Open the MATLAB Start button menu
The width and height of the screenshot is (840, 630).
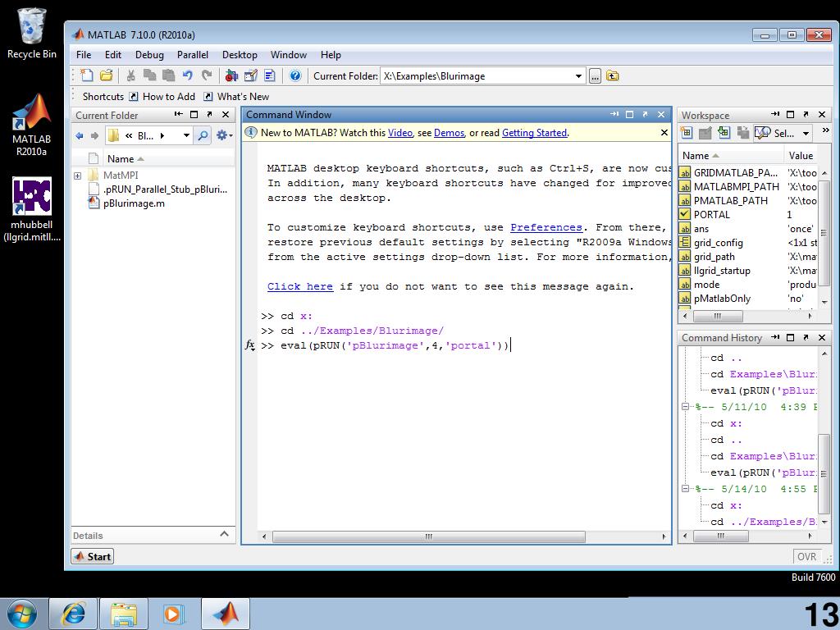[92, 557]
